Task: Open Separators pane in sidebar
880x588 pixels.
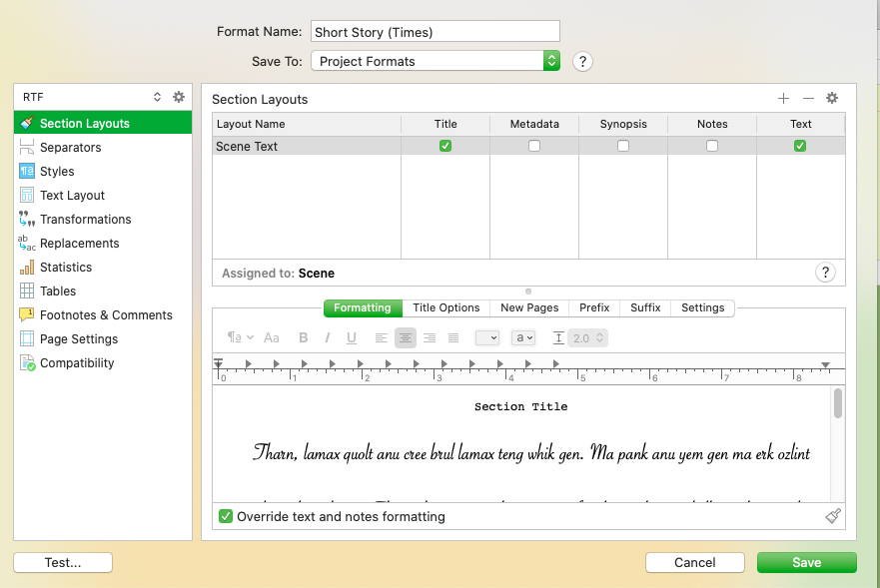Action: pyautogui.click(x=70, y=148)
